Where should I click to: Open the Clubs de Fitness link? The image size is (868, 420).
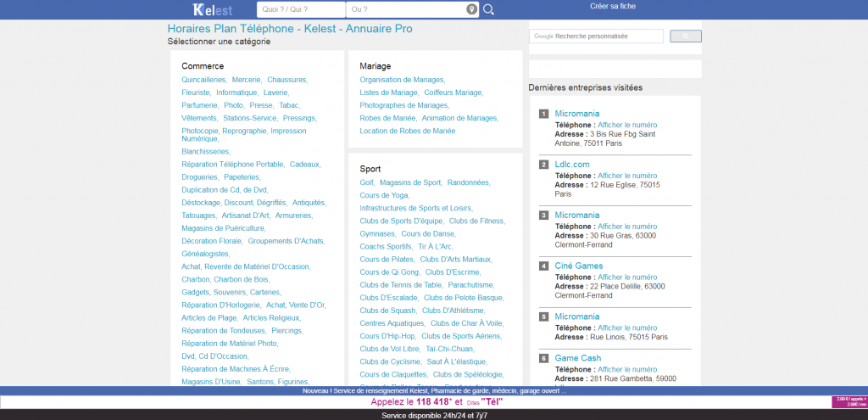[x=476, y=221]
